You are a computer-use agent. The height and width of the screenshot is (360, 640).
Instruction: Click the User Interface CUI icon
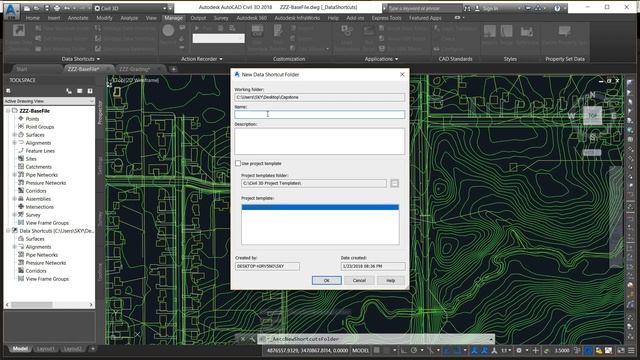pyautogui.click(x=258, y=30)
